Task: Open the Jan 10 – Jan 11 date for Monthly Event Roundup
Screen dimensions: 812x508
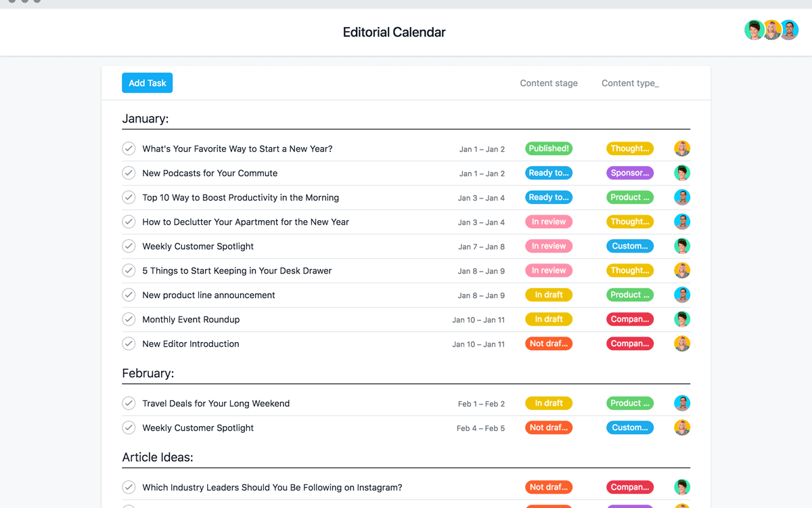Action: tap(478, 320)
